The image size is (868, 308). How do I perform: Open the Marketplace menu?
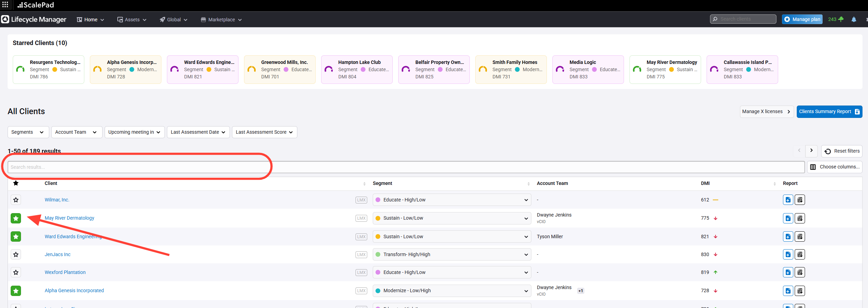coord(221,20)
